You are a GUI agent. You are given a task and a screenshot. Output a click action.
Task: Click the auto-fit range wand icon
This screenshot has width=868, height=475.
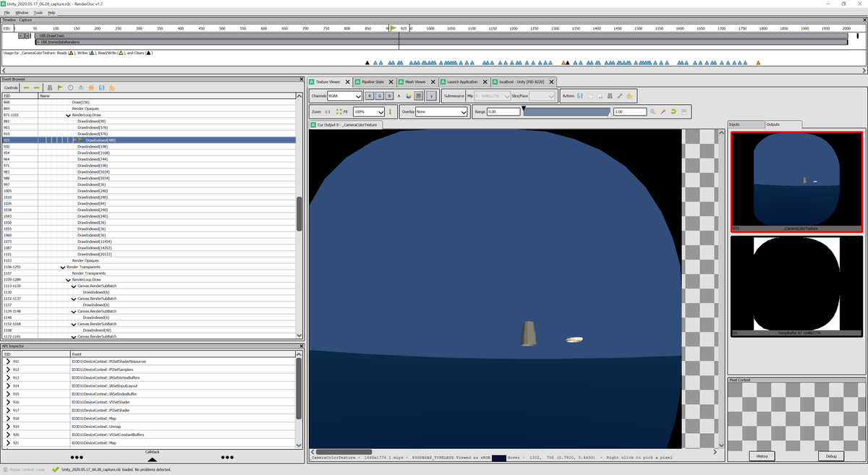[663, 112]
